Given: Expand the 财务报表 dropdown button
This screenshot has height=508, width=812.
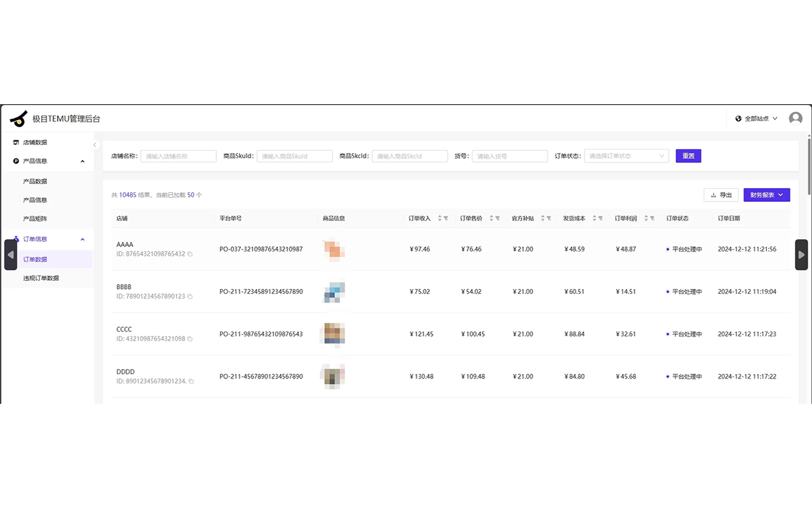Looking at the screenshot, I should click(x=767, y=195).
